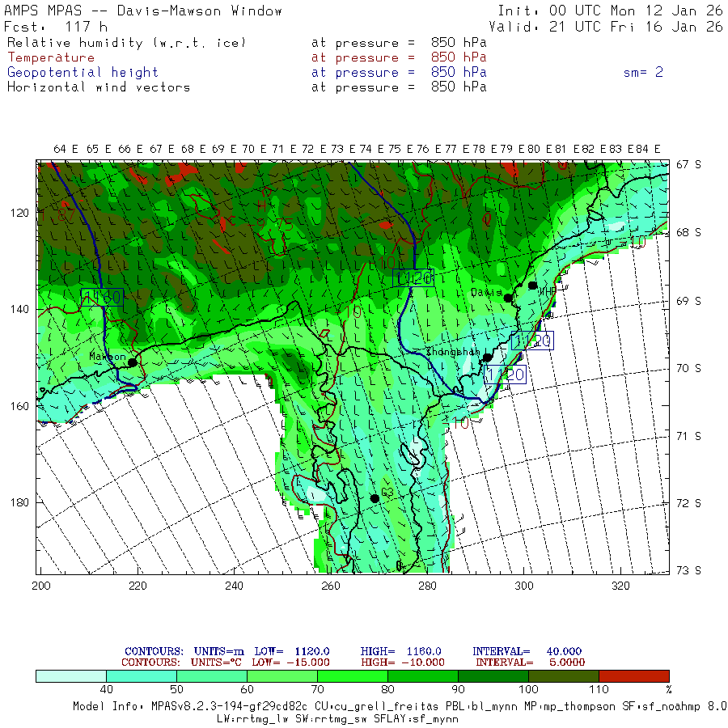This screenshot has height=728, width=728.
Task: Click the red "Temperature" field label
Action: tap(51, 57)
